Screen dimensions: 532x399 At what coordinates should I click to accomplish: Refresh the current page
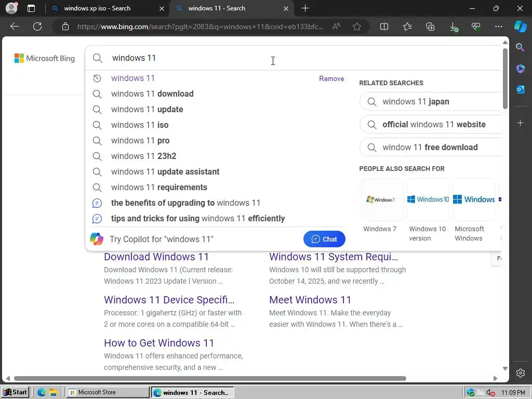[37, 26]
